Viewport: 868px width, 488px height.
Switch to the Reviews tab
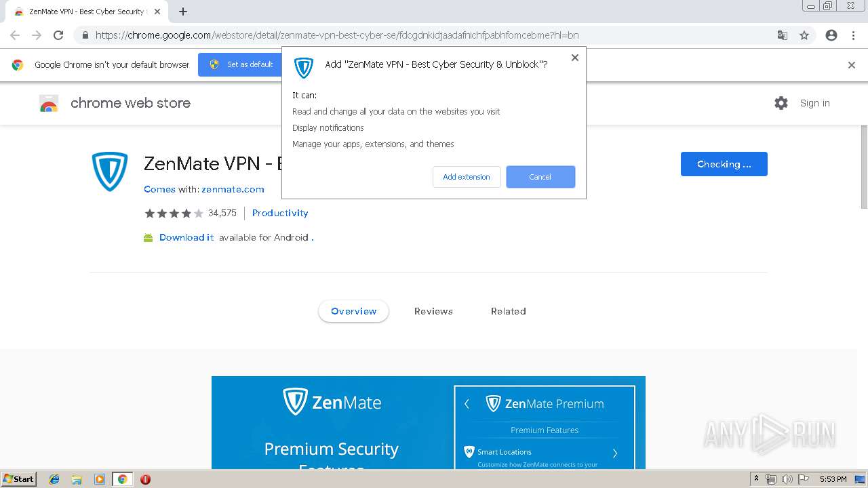pos(433,311)
